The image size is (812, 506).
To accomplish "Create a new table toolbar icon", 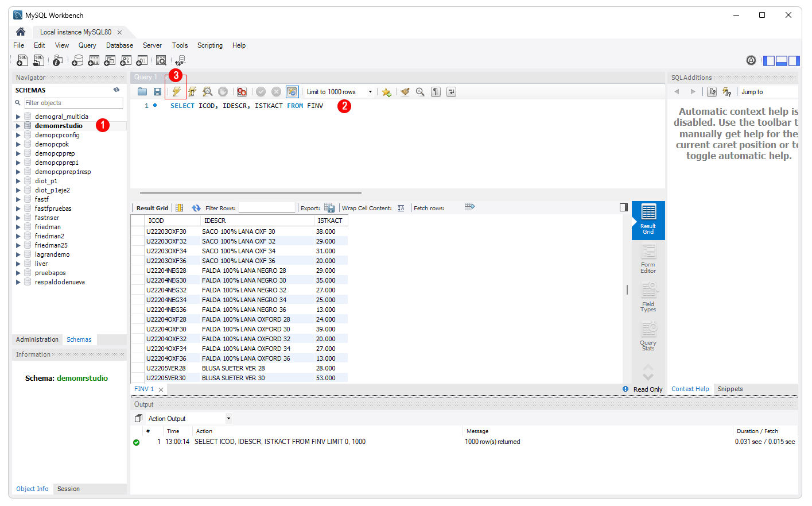I will pyautogui.click(x=94, y=60).
